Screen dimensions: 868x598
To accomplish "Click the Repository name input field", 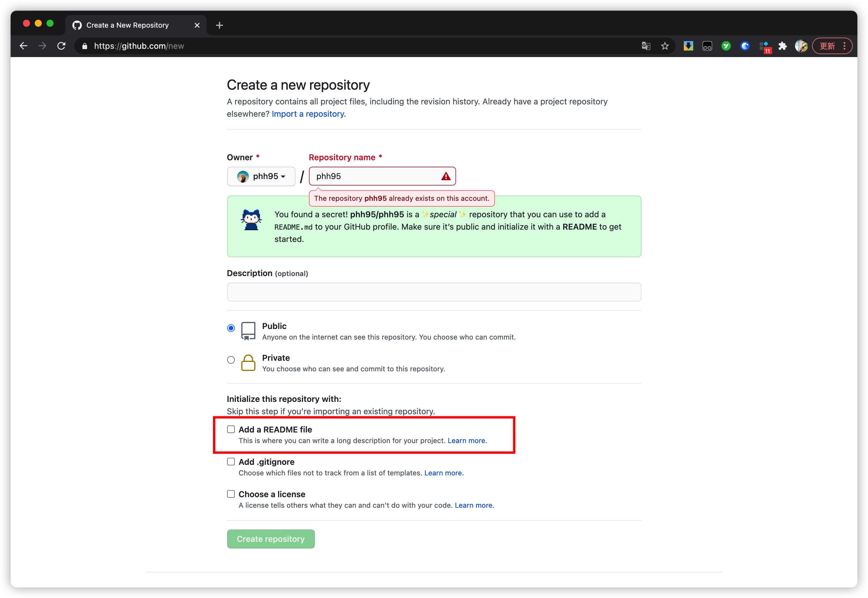I will tap(382, 176).
